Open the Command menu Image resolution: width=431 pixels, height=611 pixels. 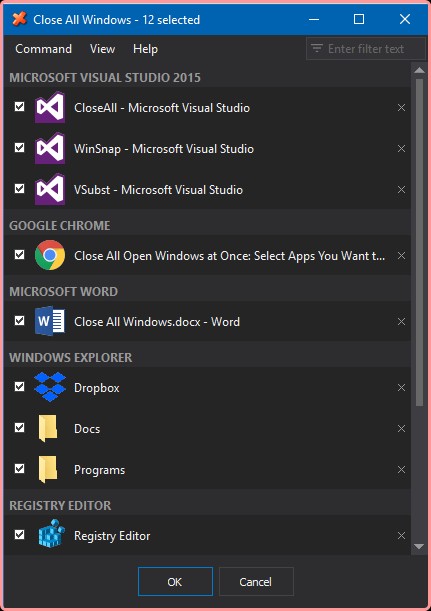(43, 49)
